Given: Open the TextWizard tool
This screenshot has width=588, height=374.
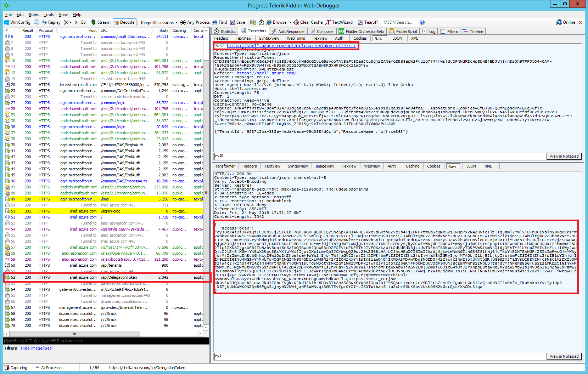Looking at the screenshot, I should pyautogui.click(x=339, y=22).
